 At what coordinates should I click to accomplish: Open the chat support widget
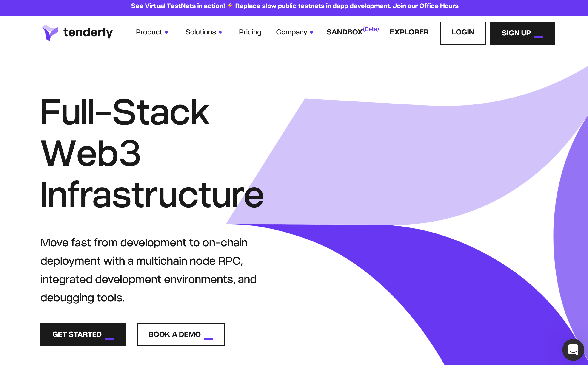[x=573, y=350]
